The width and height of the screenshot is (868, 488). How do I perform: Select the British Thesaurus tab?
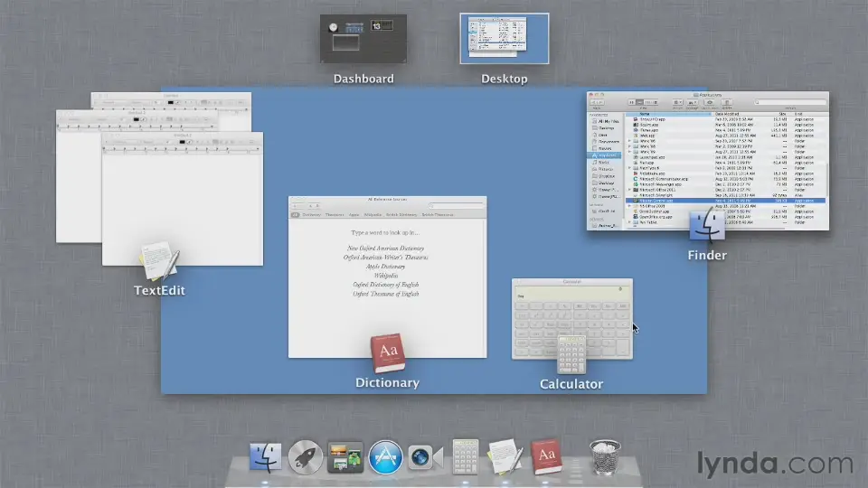[x=438, y=215]
